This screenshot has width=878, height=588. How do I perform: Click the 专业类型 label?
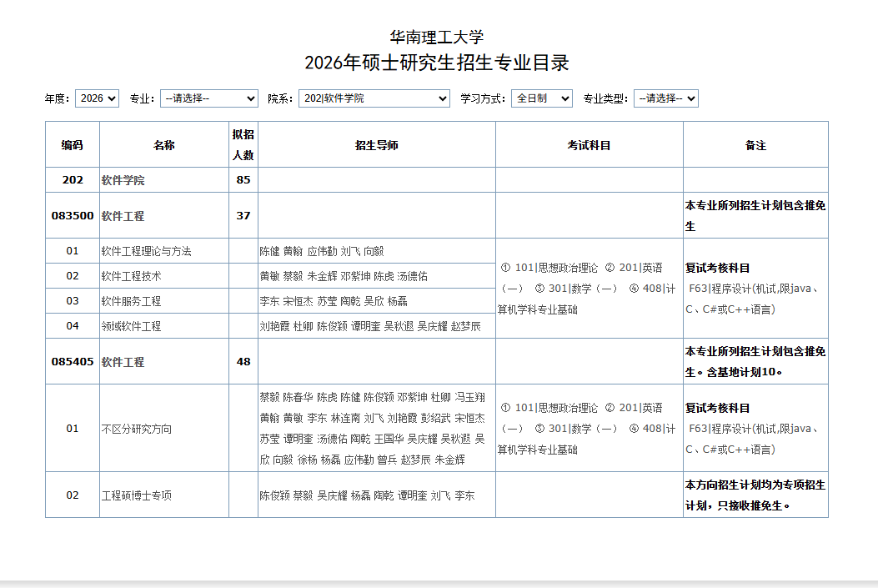605,98
